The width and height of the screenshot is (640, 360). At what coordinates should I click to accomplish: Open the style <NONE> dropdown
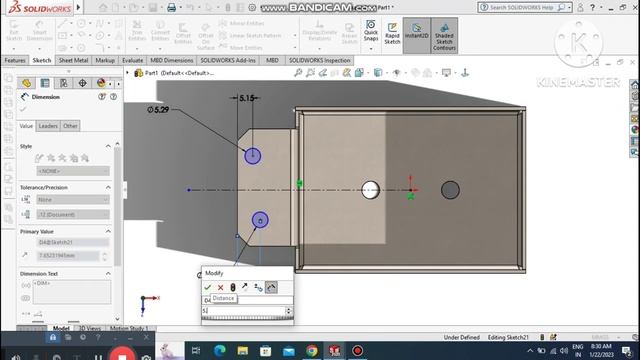pos(73,171)
